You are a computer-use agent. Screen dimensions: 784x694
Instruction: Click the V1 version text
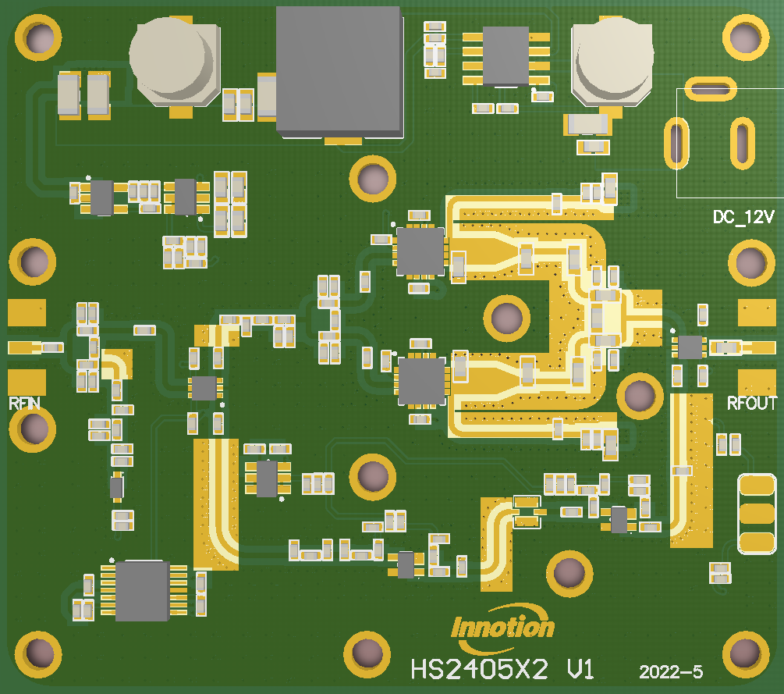580,669
